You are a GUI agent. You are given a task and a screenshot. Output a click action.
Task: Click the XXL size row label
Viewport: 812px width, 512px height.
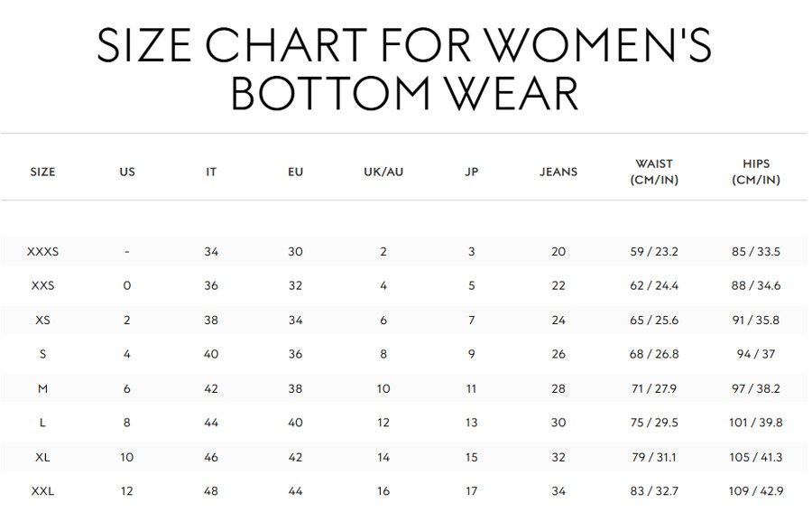click(x=42, y=491)
